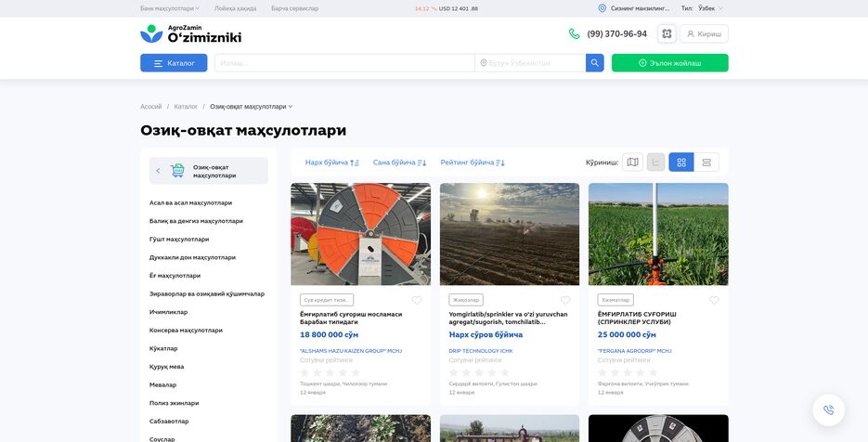Select Консерва маҳсулотлари category

tap(186, 331)
